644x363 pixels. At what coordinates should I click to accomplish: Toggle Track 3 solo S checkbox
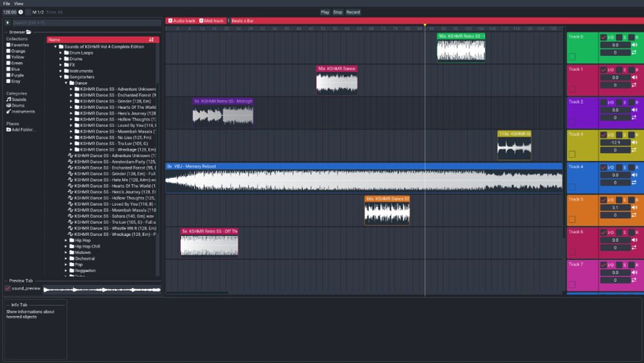(620, 134)
